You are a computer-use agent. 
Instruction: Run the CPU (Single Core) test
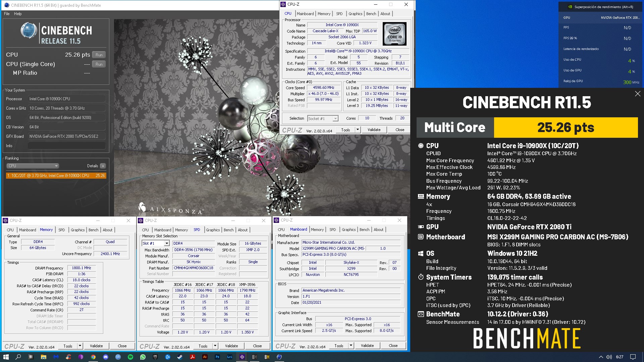point(99,64)
